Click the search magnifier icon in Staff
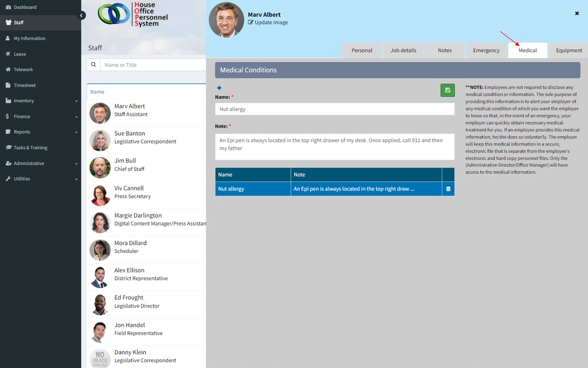 tap(93, 65)
